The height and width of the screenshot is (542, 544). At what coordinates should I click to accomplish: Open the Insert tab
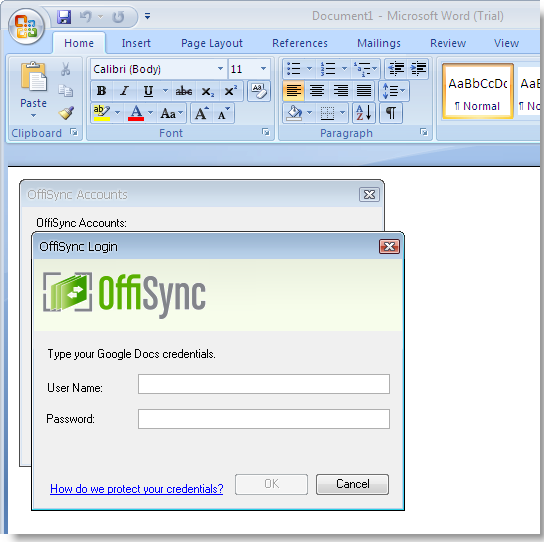pos(136,43)
